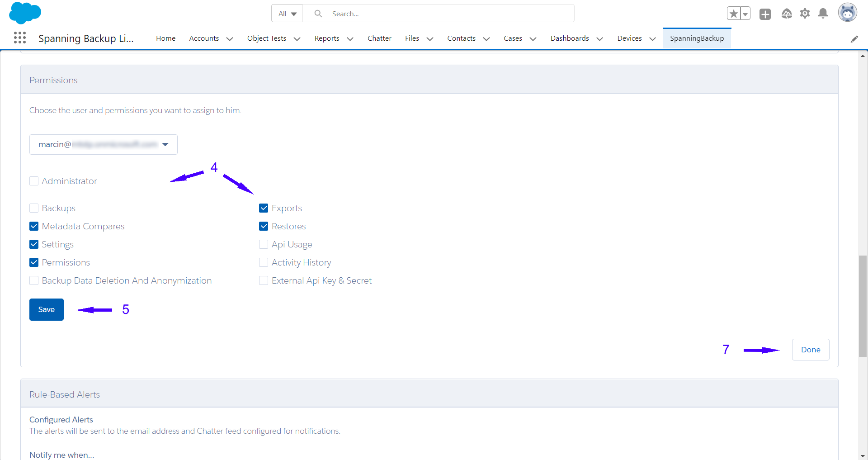Image resolution: width=868 pixels, height=460 pixels.
Task: Focus the global Search field
Action: click(x=439, y=14)
